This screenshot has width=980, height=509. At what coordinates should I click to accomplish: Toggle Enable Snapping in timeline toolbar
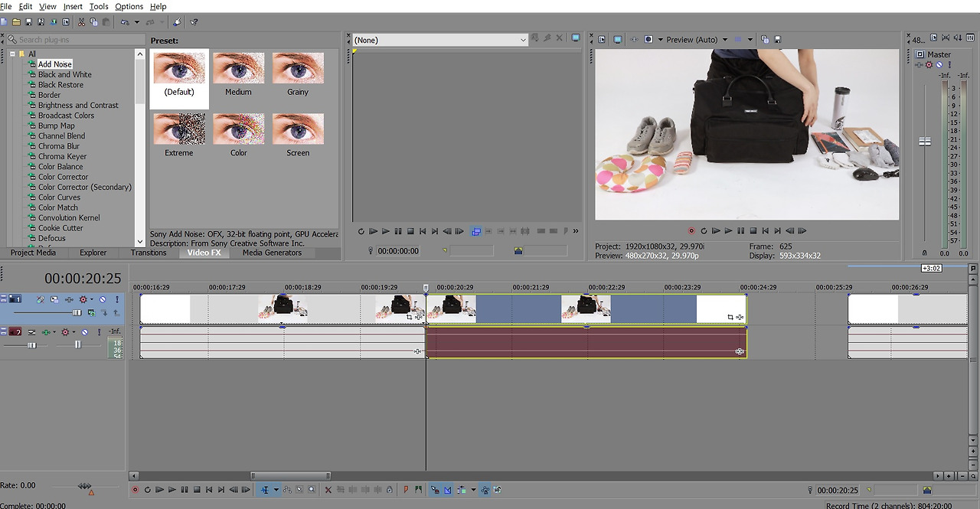coord(436,490)
